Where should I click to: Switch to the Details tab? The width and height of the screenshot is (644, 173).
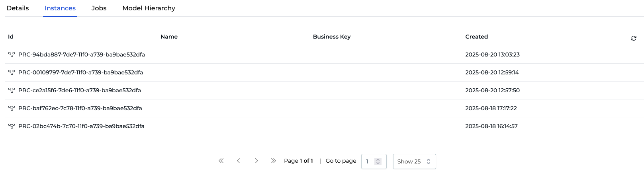coord(18,8)
